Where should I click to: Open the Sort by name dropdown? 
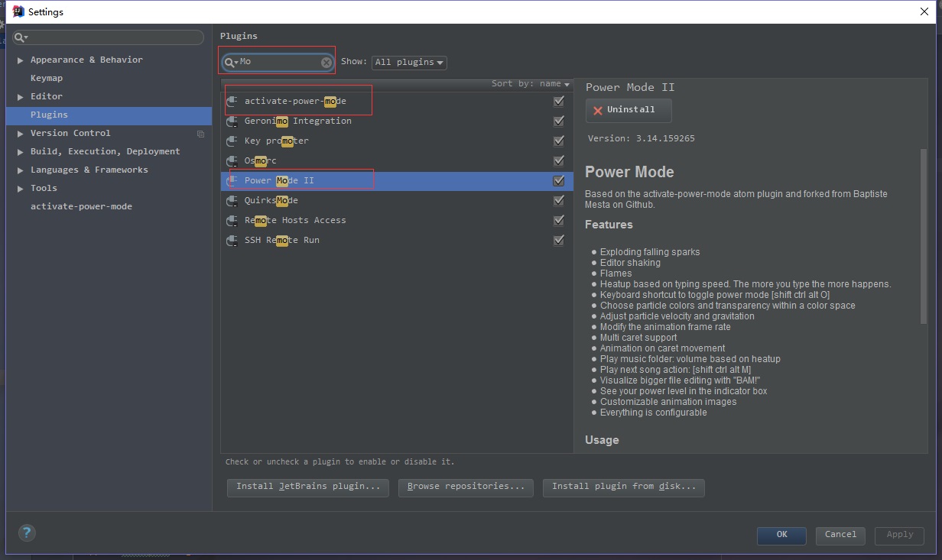click(531, 84)
